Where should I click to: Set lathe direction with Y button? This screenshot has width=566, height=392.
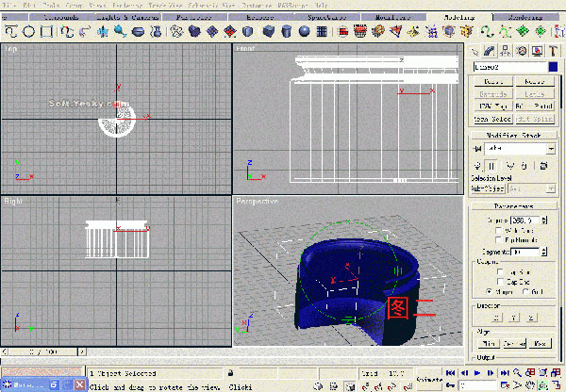[x=514, y=318]
